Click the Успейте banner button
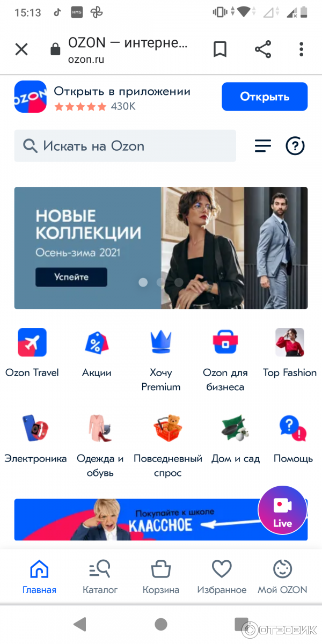 click(x=71, y=277)
